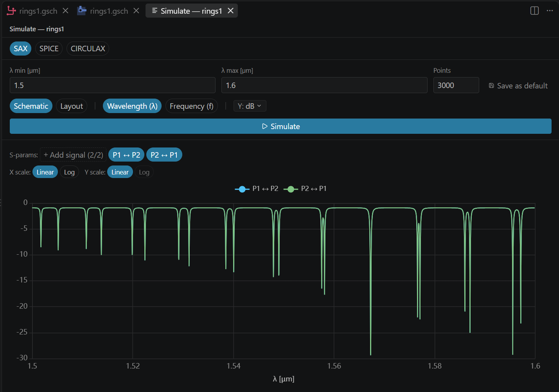Close the Simulate — rings1 tab
The width and height of the screenshot is (559, 392).
231,11
